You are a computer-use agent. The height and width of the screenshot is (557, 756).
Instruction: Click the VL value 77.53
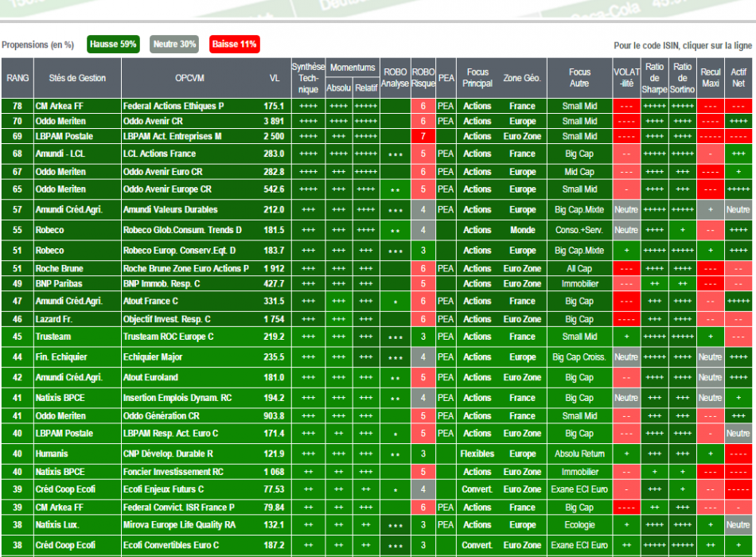point(274,489)
